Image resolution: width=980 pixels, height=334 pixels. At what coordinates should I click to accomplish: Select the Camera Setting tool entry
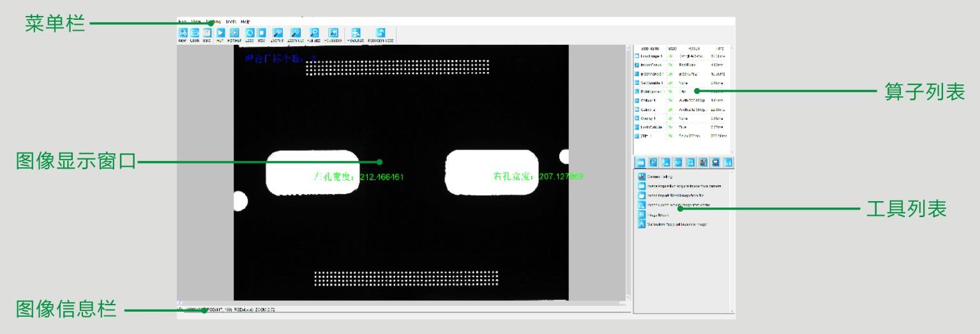pyautogui.click(x=661, y=176)
